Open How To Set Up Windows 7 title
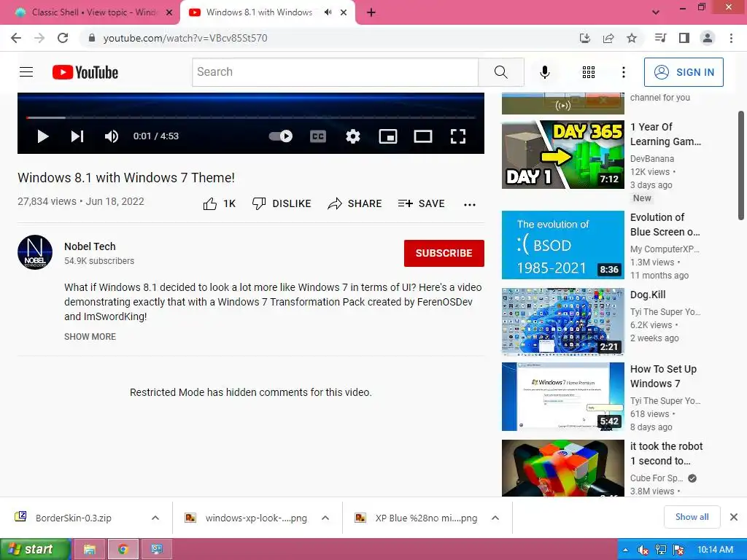This screenshot has width=747, height=560. (663, 376)
